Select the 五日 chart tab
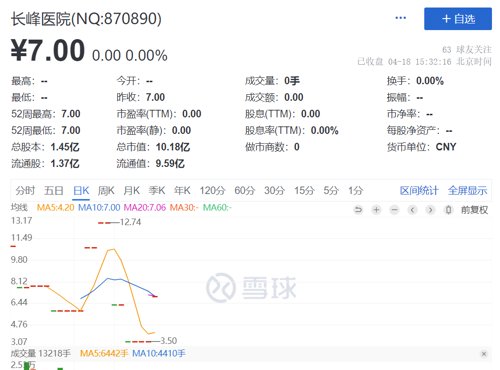 [54, 191]
